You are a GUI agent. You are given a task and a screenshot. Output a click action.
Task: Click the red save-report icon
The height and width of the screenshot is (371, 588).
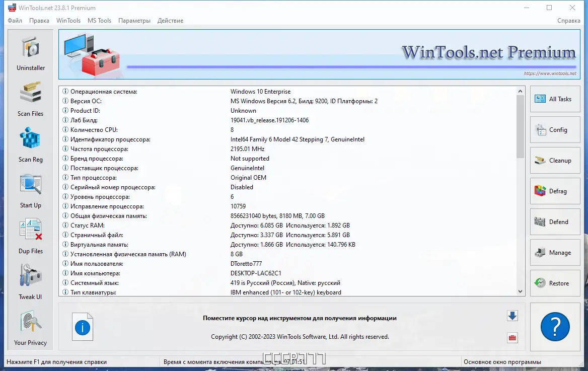click(512, 337)
